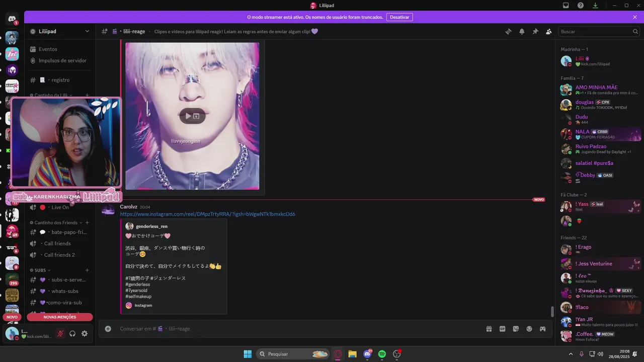
Task: Open File Explorer from the taskbar
Action: (352, 354)
